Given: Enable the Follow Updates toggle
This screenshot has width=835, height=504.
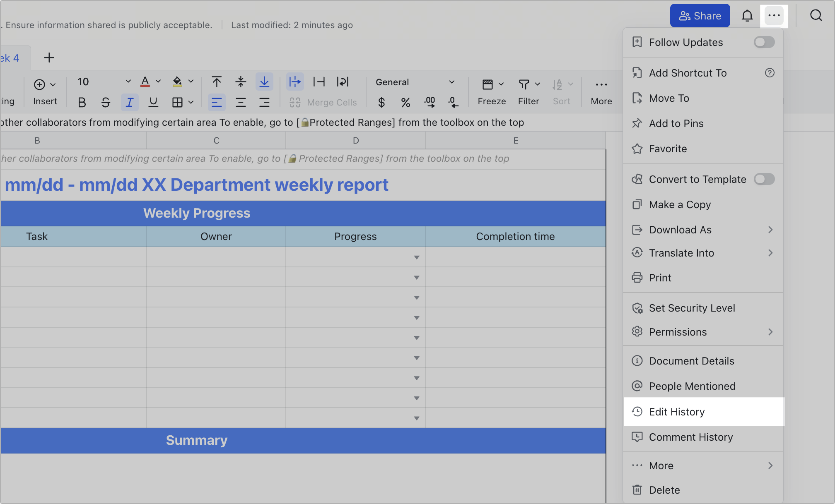Looking at the screenshot, I should (764, 42).
